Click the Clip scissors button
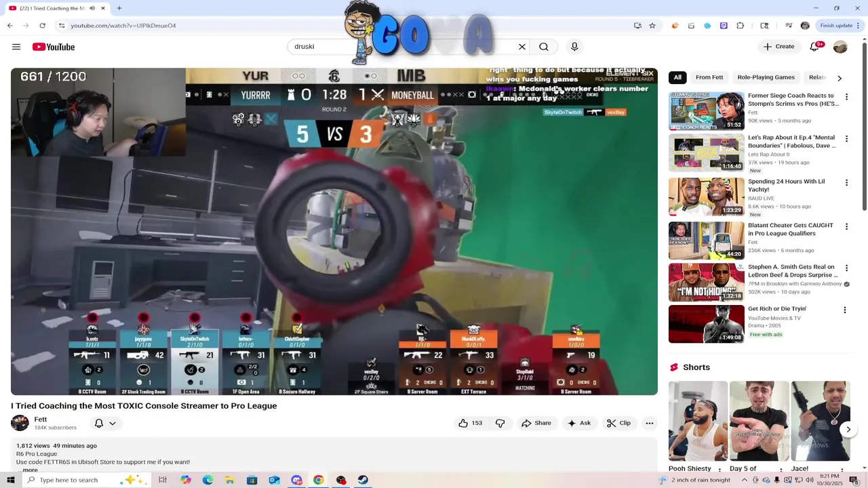The width and height of the screenshot is (868, 488). 618,423
